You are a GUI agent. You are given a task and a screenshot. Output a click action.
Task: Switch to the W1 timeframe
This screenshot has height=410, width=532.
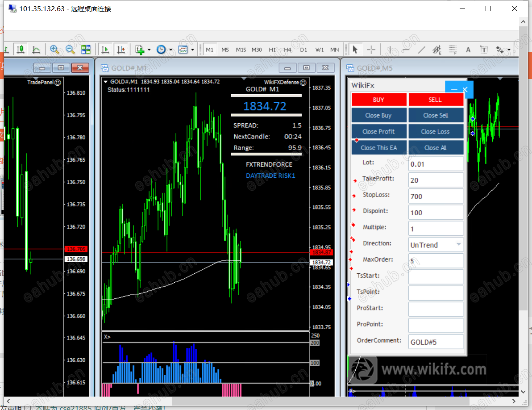coord(319,50)
